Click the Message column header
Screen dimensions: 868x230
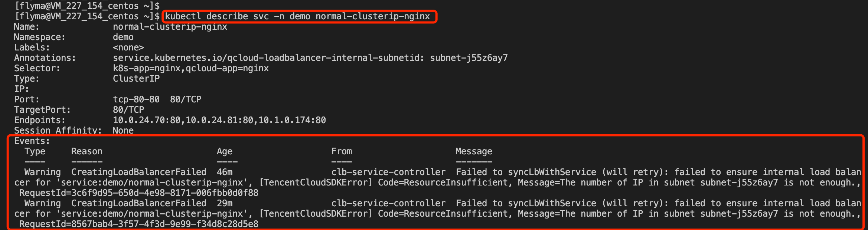click(474, 152)
